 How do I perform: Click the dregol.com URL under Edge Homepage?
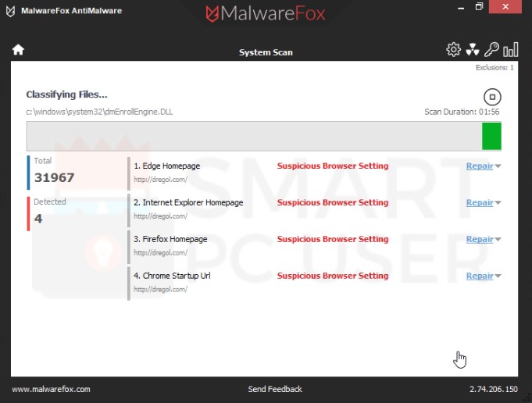160,180
